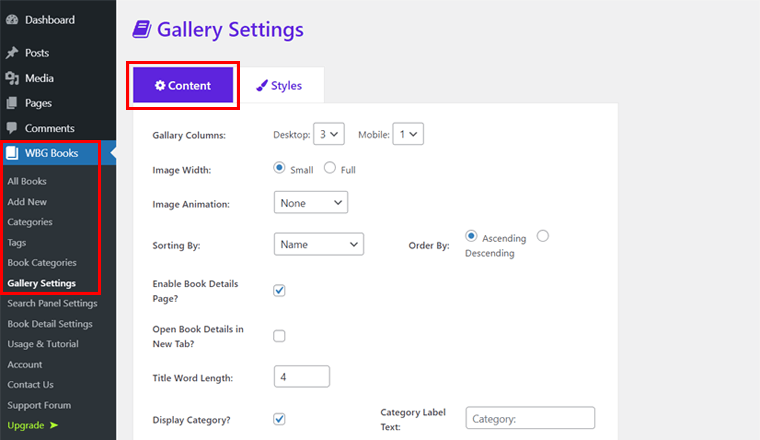Click the Pages icon in sidebar
760x440 pixels.
point(12,103)
